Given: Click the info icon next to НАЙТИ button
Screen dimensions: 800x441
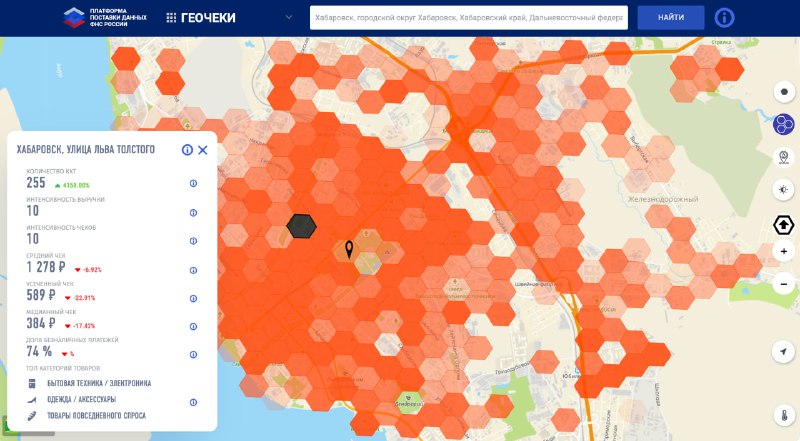Looking at the screenshot, I should click(x=724, y=18).
